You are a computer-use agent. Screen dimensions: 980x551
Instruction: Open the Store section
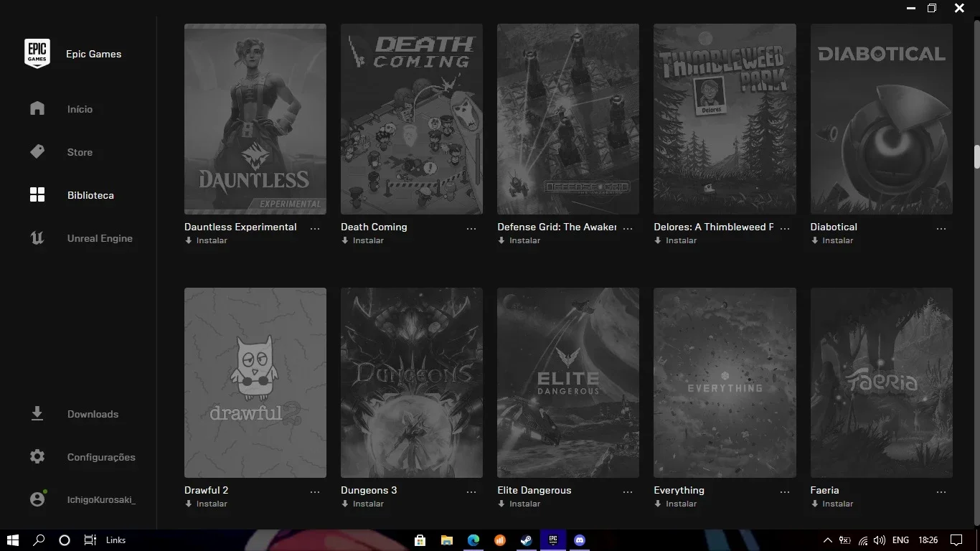coord(80,152)
